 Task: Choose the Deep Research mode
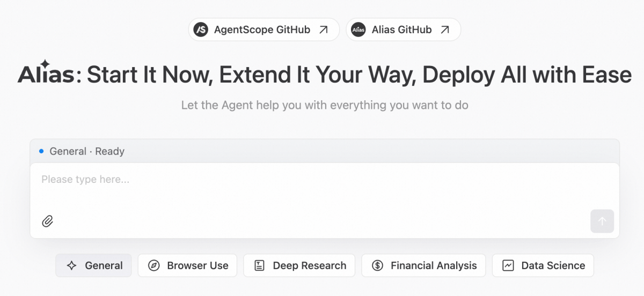point(299,265)
